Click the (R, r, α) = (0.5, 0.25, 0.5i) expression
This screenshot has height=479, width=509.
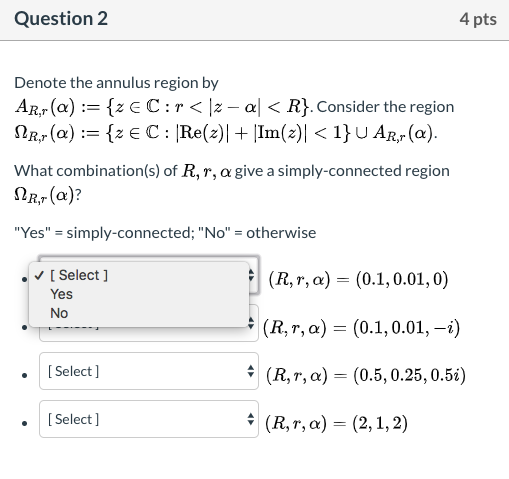[366, 375]
